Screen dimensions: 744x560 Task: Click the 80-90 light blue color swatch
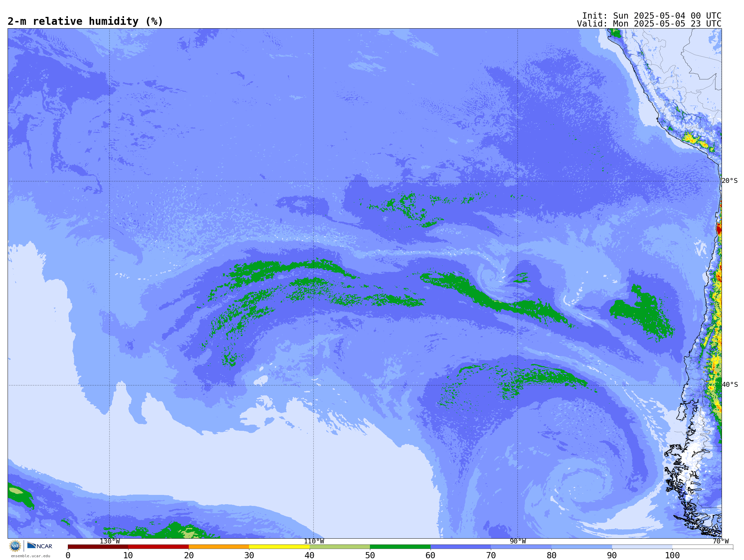tap(582, 547)
